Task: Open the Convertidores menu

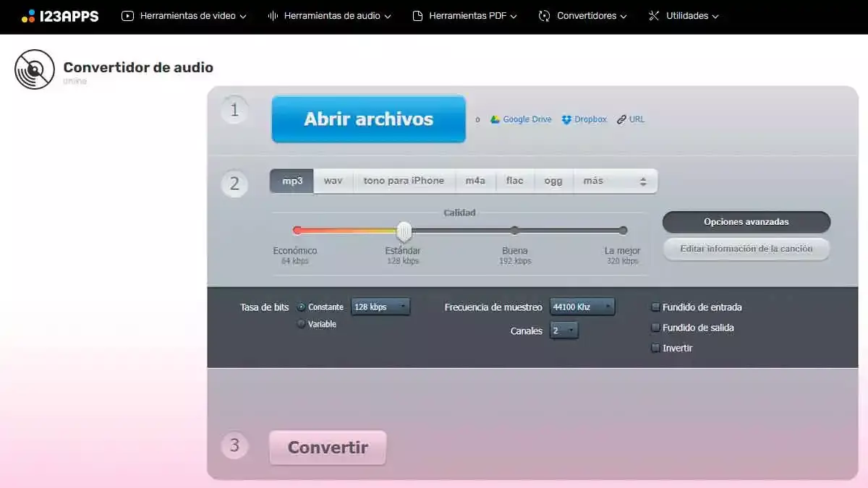Action: pos(583,16)
